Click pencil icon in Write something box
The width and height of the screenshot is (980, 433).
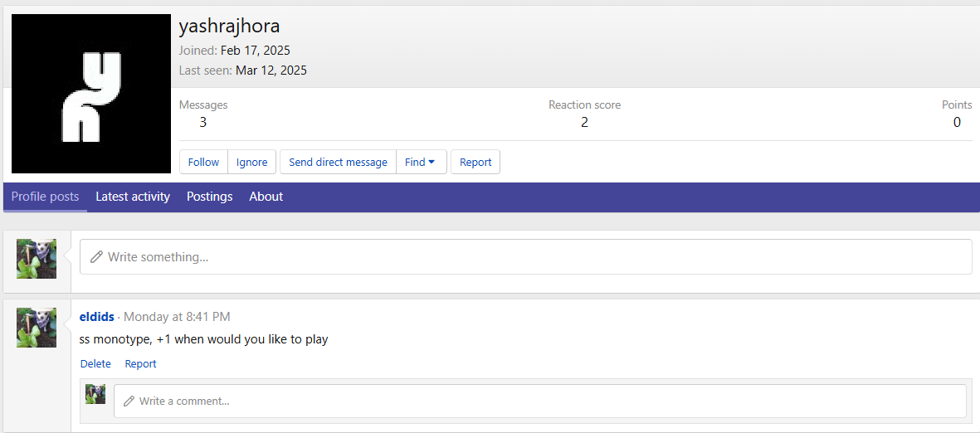(96, 257)
